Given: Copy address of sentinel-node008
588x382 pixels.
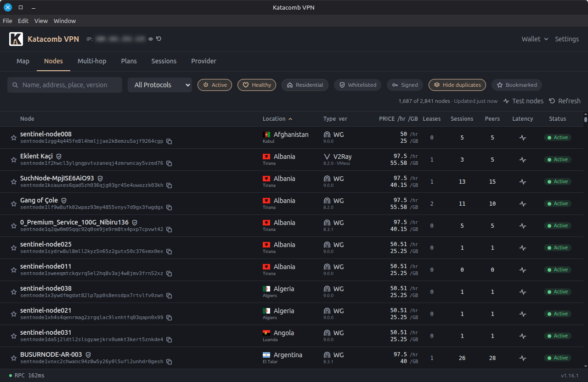Looking at the screenshot, I should point(169,141).
